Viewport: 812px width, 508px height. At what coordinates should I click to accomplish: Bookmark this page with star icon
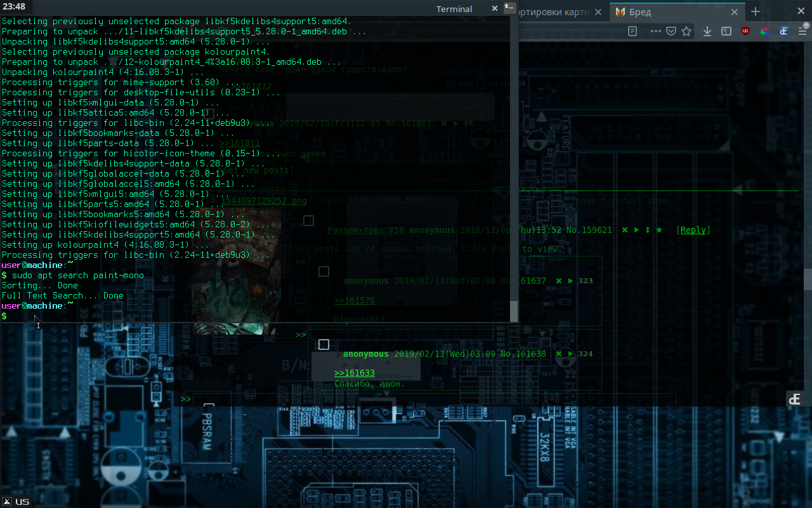[686, 31]
